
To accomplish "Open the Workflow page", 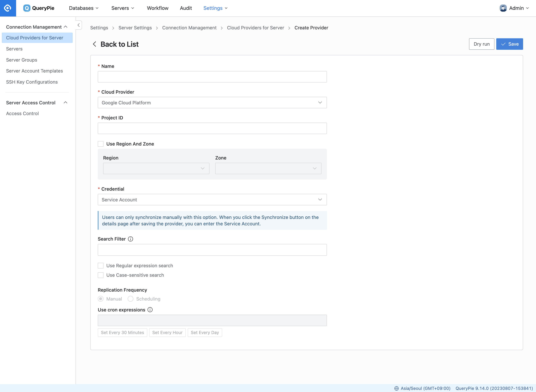I will [158, 8].
